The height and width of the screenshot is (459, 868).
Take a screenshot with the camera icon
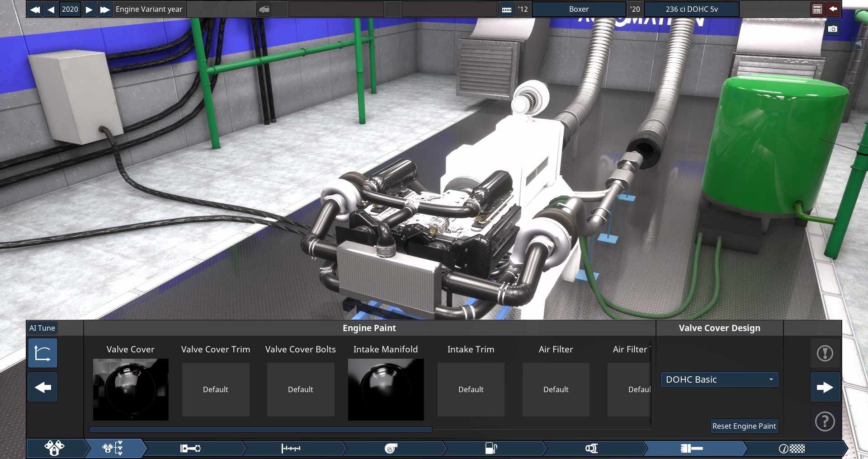click(x=832, y=29)
